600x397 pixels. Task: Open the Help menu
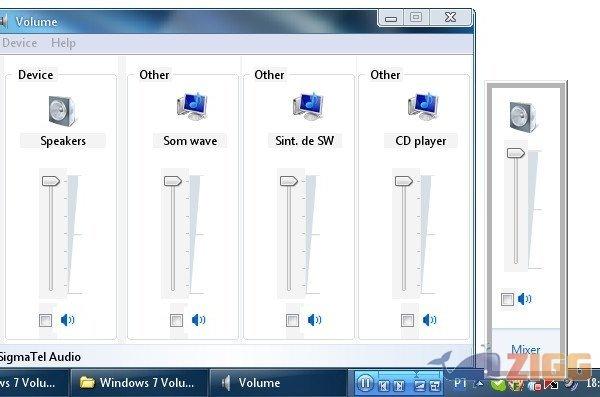coord(63,43)
